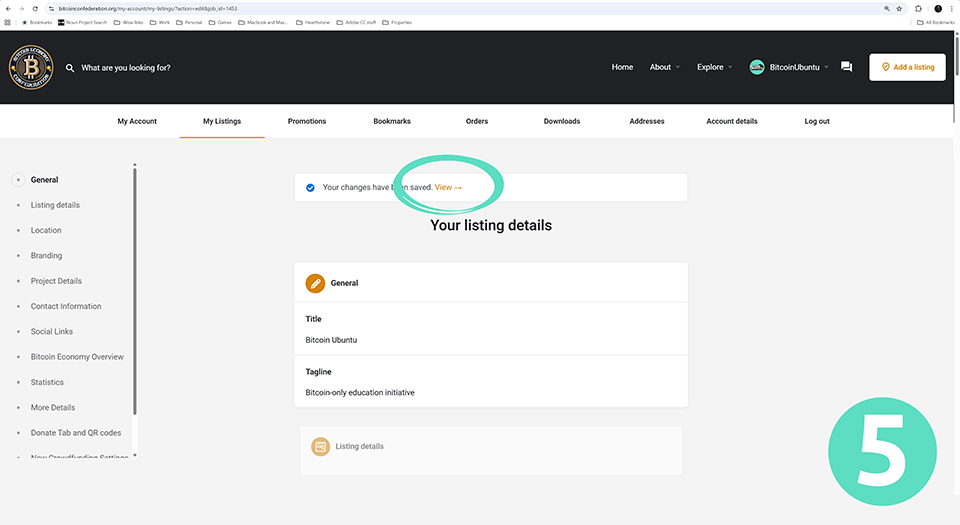Open the messages chat icon
The height and width of the screenshot is (525, 960).
846,67
